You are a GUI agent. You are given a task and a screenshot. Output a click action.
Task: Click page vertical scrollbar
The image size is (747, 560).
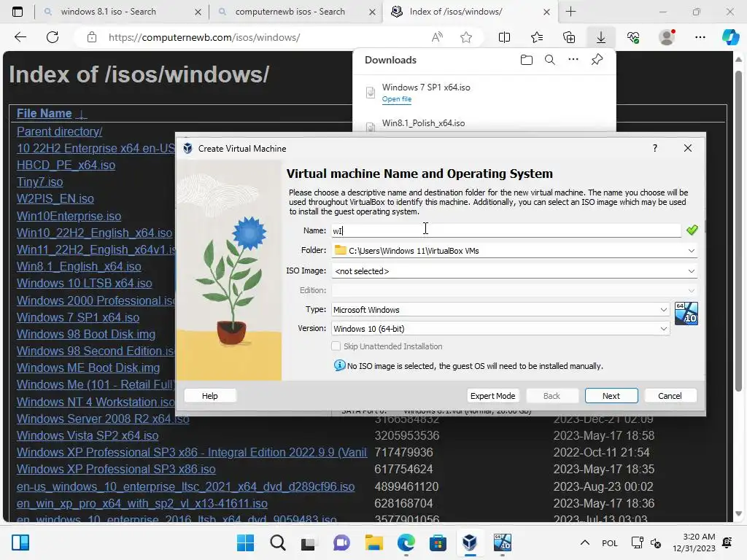(738, 232)
